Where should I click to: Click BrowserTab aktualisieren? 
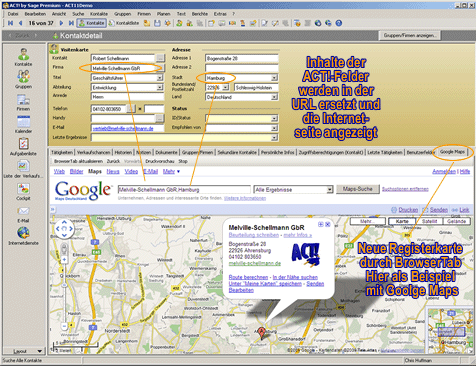78,161
